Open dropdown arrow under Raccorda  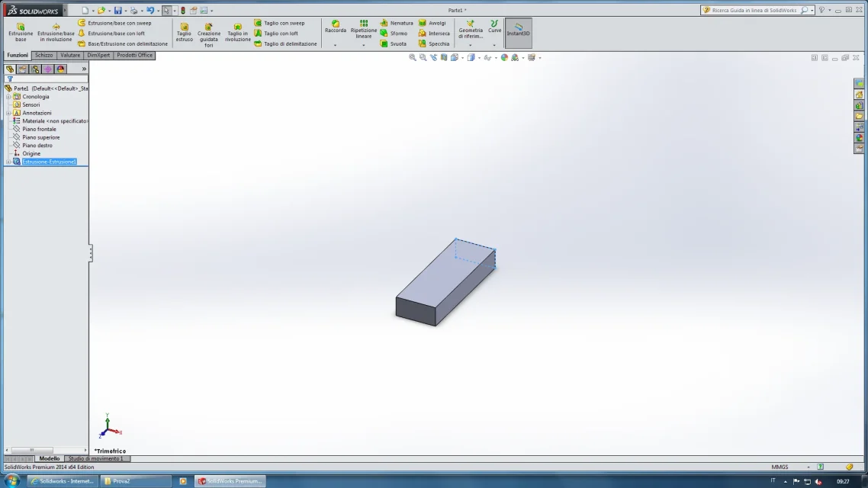click(335, 46)
